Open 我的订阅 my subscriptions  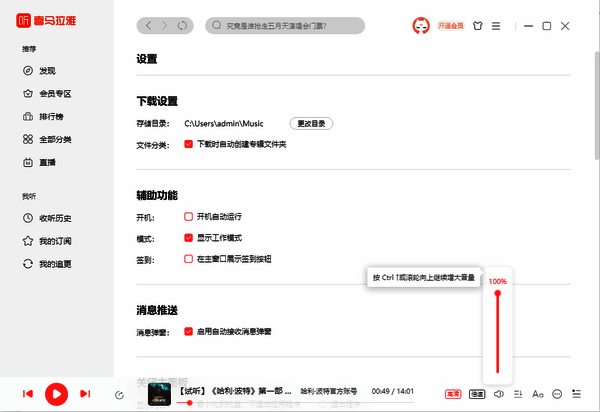pos(47,241)
